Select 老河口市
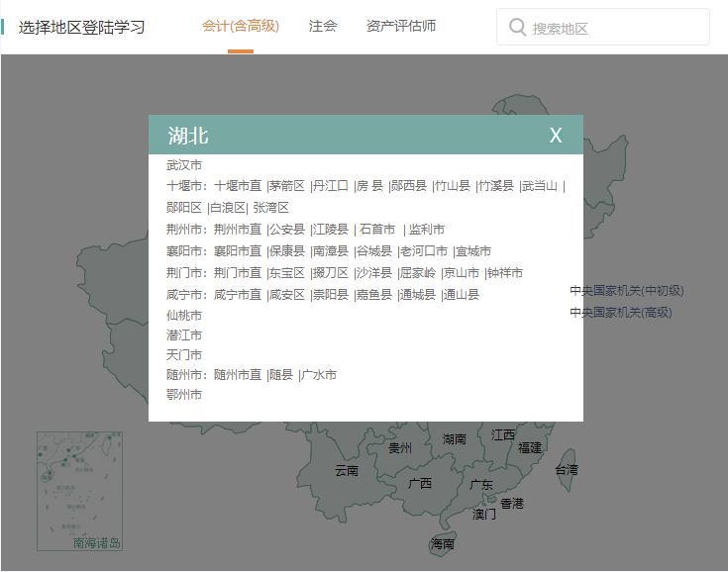Viewport: 728px width, 572px height. [424, 251]
